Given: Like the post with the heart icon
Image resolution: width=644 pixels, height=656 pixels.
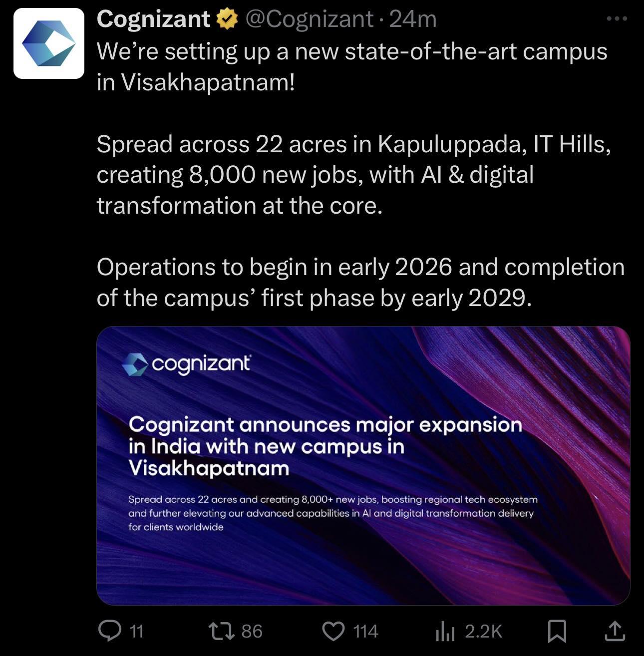Looking at the screenshot, I should point(333,631).
